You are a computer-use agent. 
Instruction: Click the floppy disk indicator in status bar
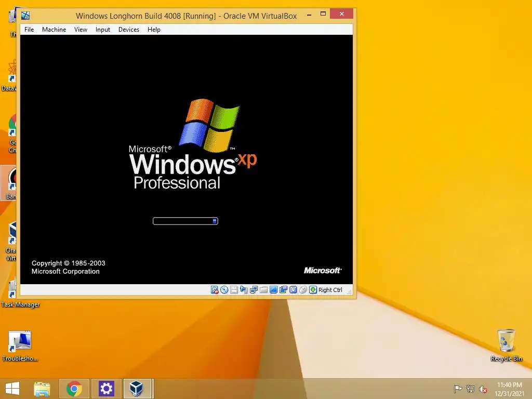tap(234, 290)
